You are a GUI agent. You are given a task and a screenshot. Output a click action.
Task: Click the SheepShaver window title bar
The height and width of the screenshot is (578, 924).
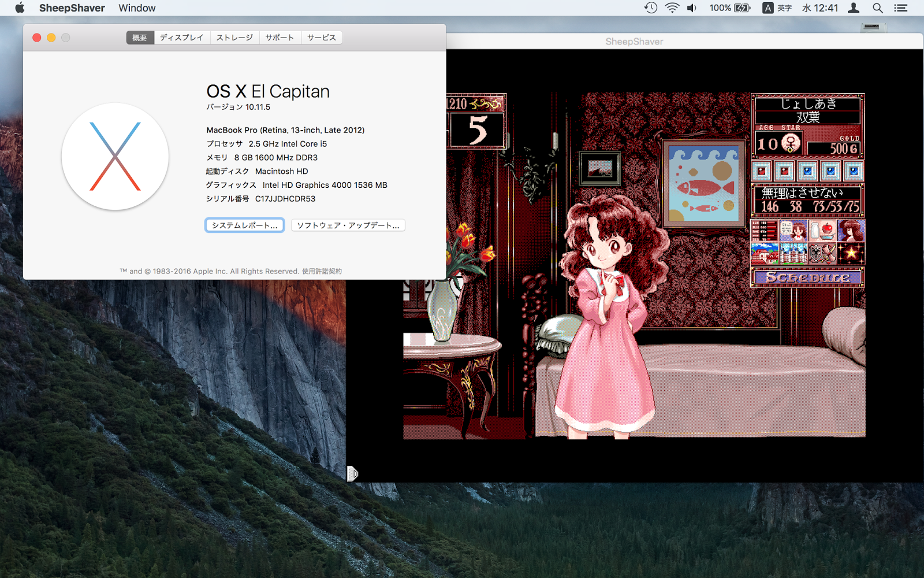pyautogui.click(x=634, y=42)
